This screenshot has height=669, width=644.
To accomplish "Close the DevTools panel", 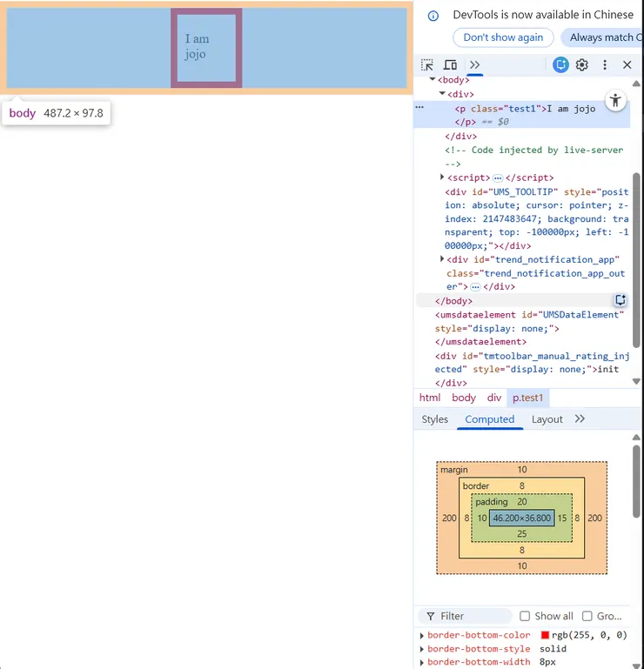I will pos(627,65).
